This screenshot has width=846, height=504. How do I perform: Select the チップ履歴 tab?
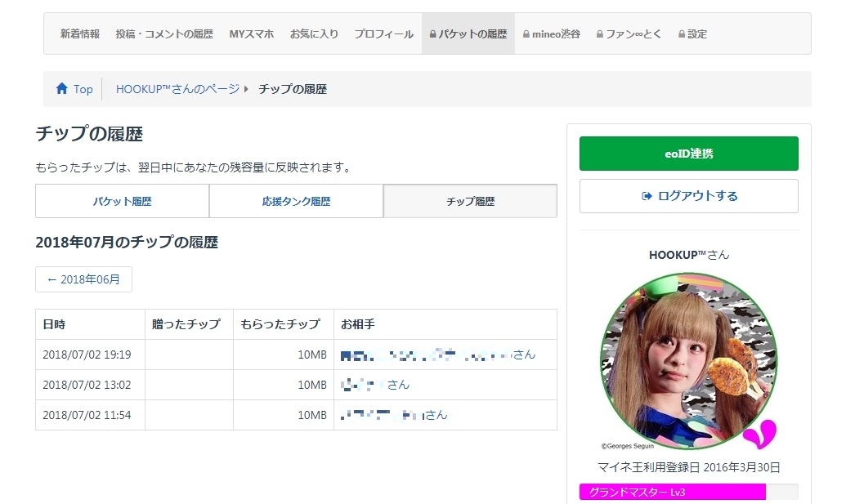click(x=470, y=201)
